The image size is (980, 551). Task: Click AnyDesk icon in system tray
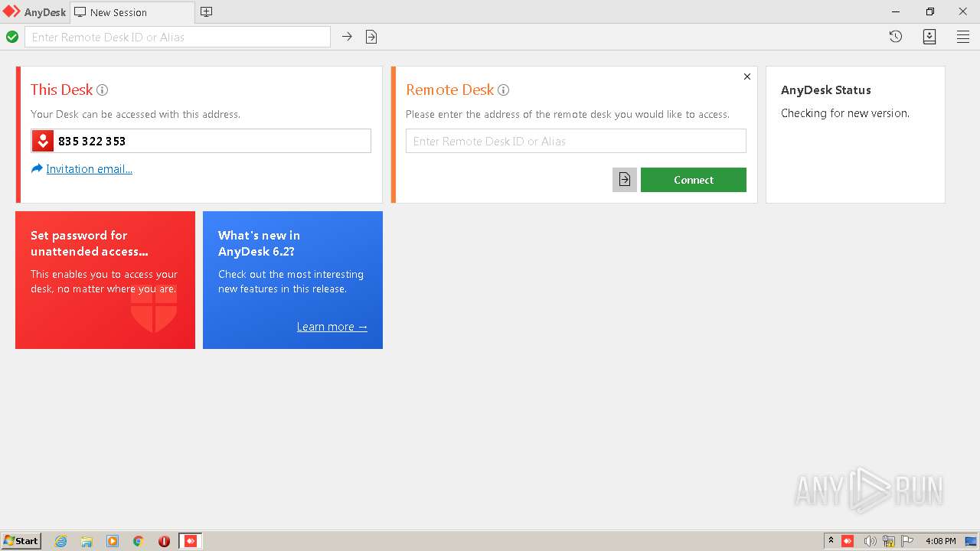848,541
